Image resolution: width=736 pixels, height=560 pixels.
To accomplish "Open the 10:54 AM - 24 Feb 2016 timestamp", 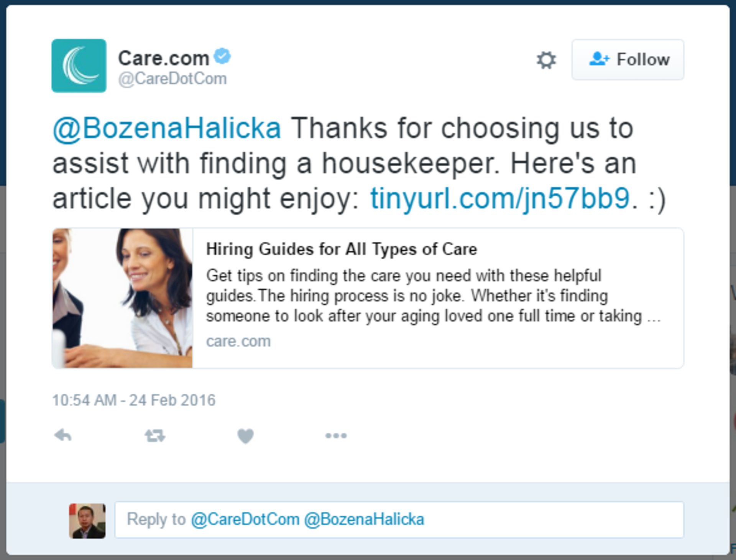I will coord(134,400).
